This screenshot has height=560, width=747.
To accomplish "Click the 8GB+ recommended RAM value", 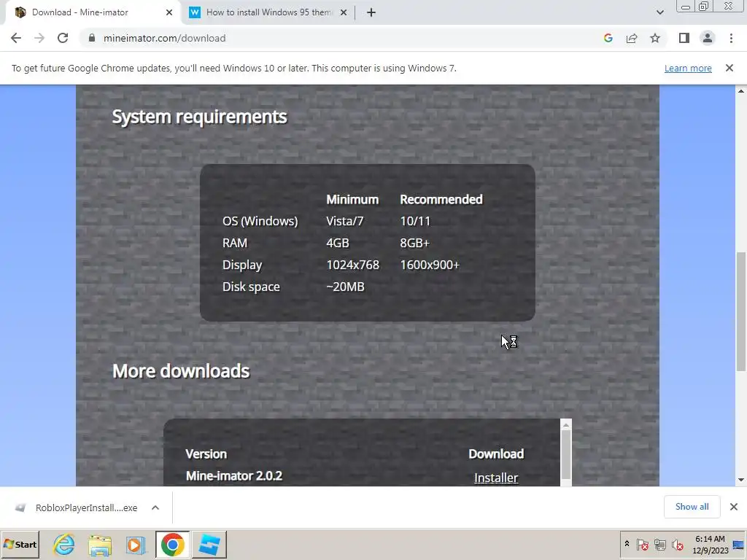I will tap(415, 243).
